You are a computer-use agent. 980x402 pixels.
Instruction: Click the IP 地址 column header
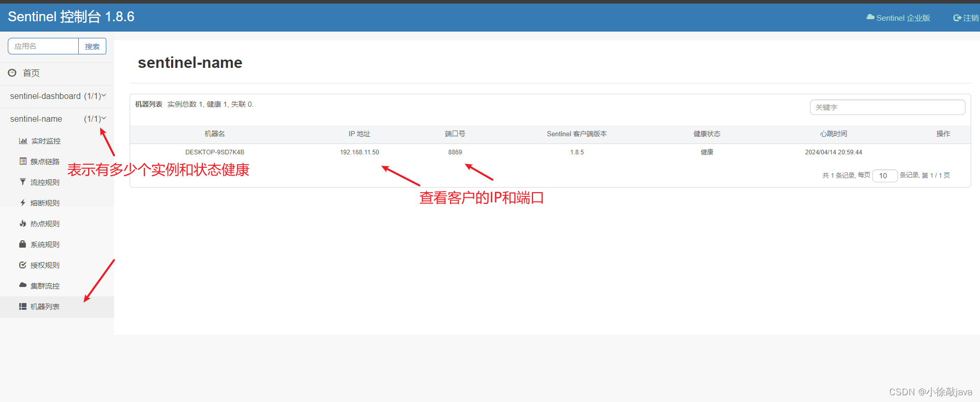click(359, 134)
